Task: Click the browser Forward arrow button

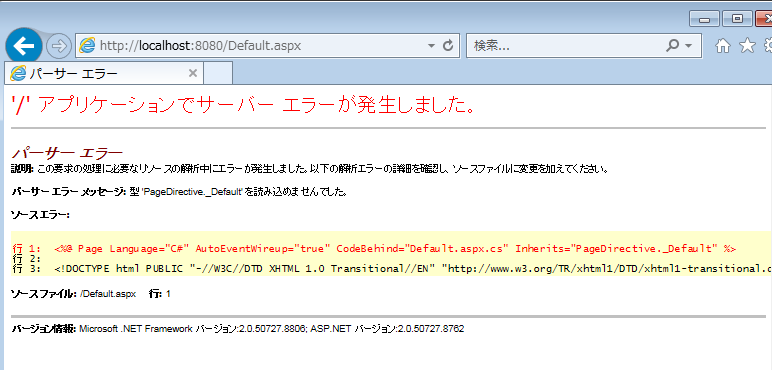Action: click(59, 46)
